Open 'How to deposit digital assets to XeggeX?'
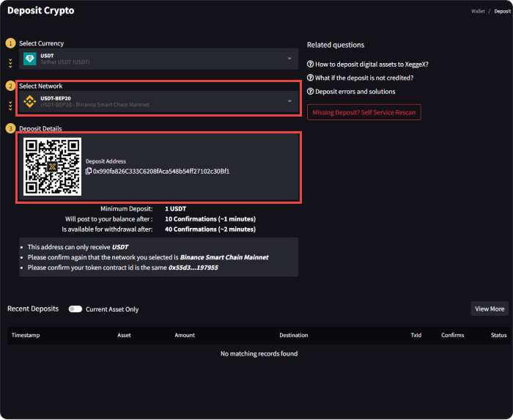513x420 pixels. click(x=372, y=64)
